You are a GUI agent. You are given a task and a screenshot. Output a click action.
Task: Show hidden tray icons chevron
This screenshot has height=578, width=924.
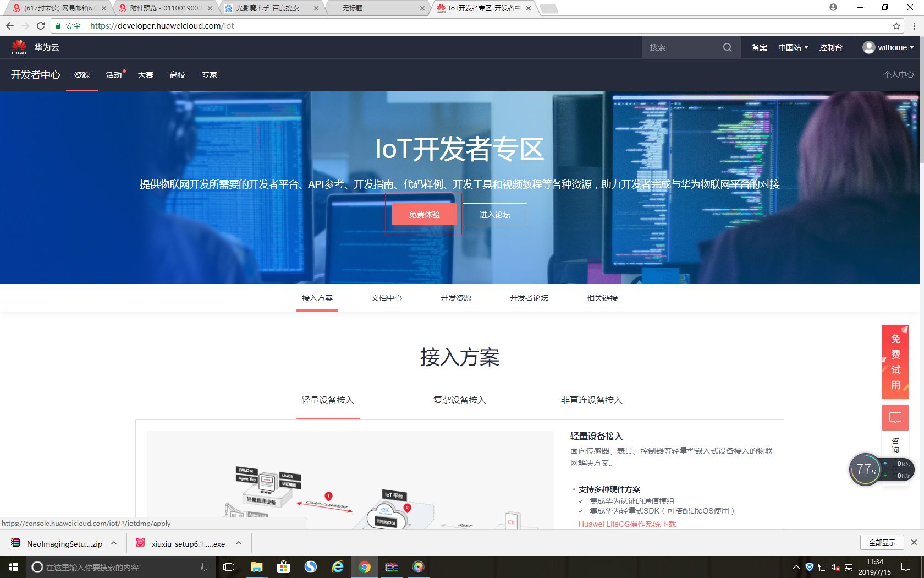click(796, 567)
